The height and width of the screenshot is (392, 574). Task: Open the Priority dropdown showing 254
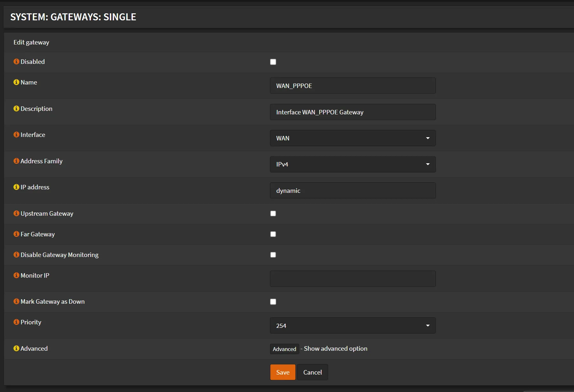tap(353, 326)
